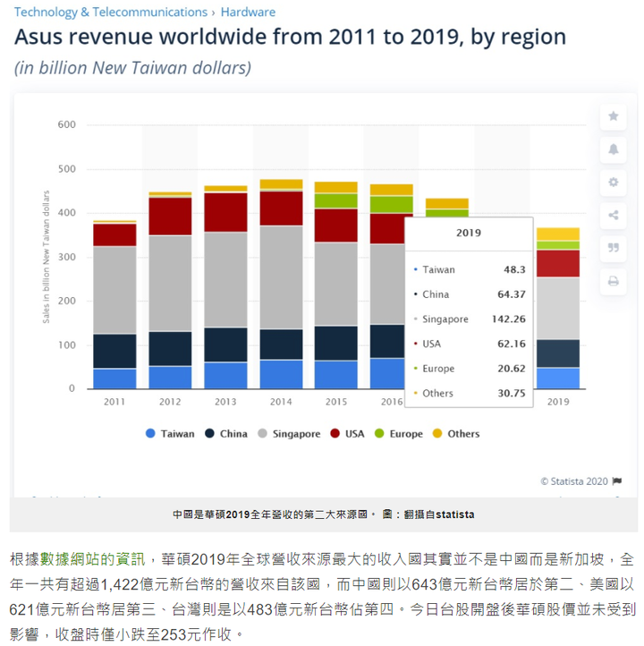Click the share icon beside chart
The width and height of the screenshot is (644, 646).
[613, 215]
